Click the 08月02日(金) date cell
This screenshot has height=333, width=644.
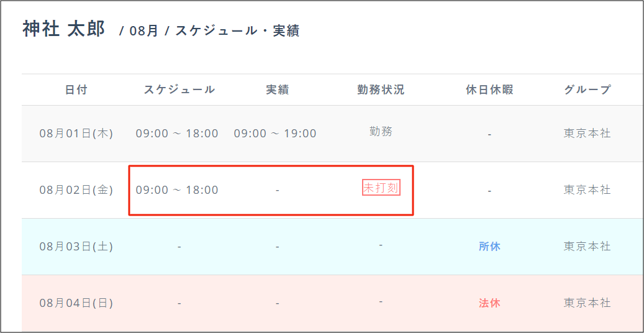[x=76, y=190]
